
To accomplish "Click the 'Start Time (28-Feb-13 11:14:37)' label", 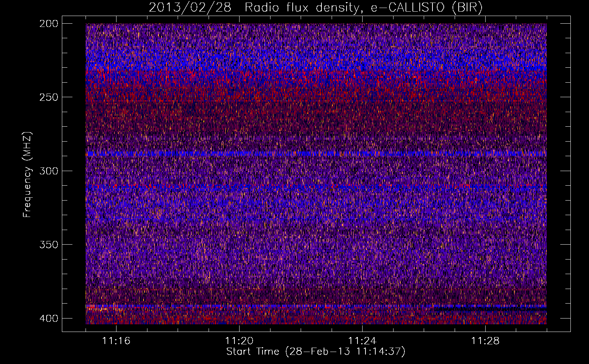I will [x=316, y=352].
